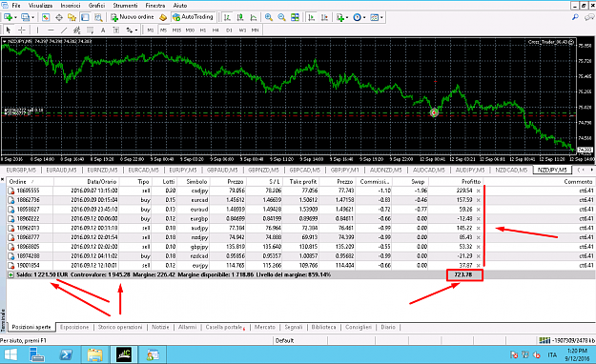The width and height of the screenshot is (596, 364).
Task: Click the Windows Start button
Action: point(10,354)
